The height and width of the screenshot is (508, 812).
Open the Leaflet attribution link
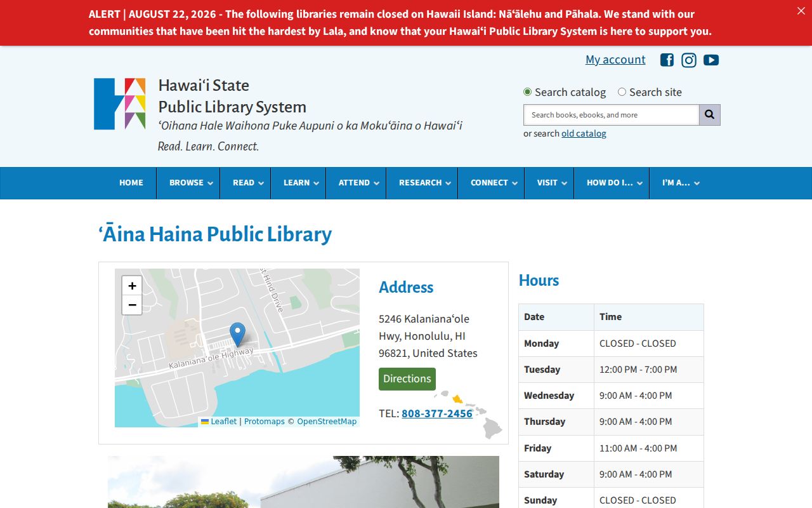pyautogui.click(x=219, y=422)
